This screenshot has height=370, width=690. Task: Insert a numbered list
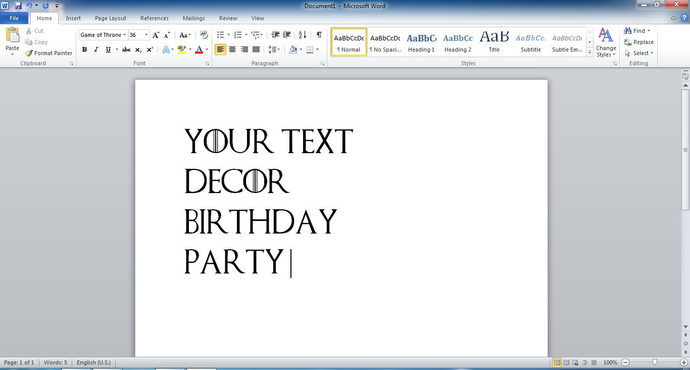[x=238, y=35]
